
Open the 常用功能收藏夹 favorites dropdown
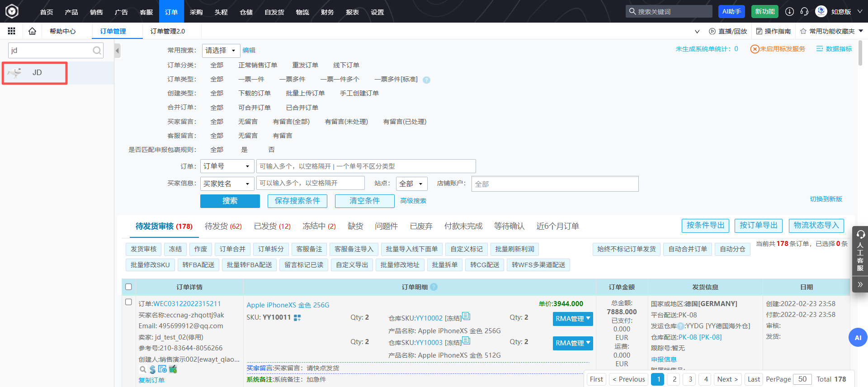point(832,31)
